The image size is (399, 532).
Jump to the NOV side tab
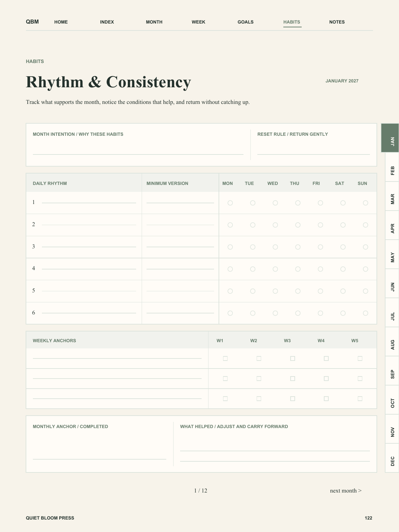pos(392,429)
